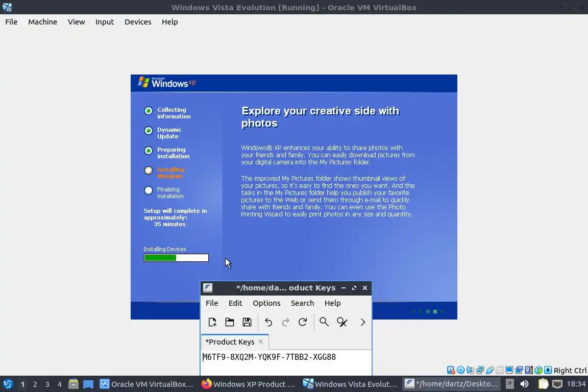
Task: Switch to the /home/dartz/Desktop editor taskbar entry
Action: pos(452,384)
